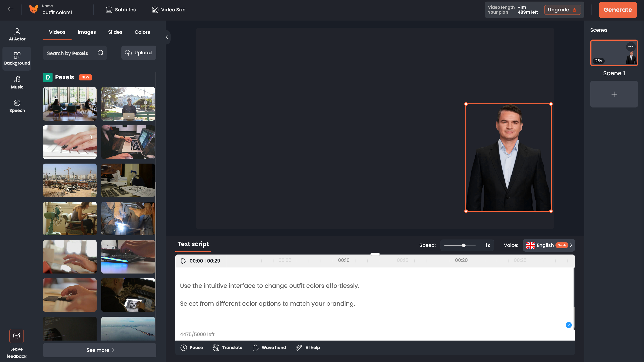This screenshot has height=362, width=644.
Task: Insert a Pause into the script
Action: [x=191, y=347]
